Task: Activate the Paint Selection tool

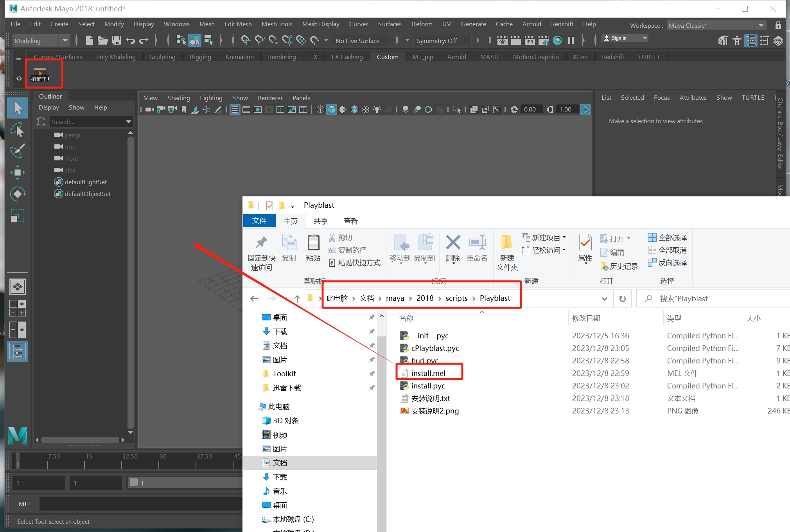Action: pos(18,151)
